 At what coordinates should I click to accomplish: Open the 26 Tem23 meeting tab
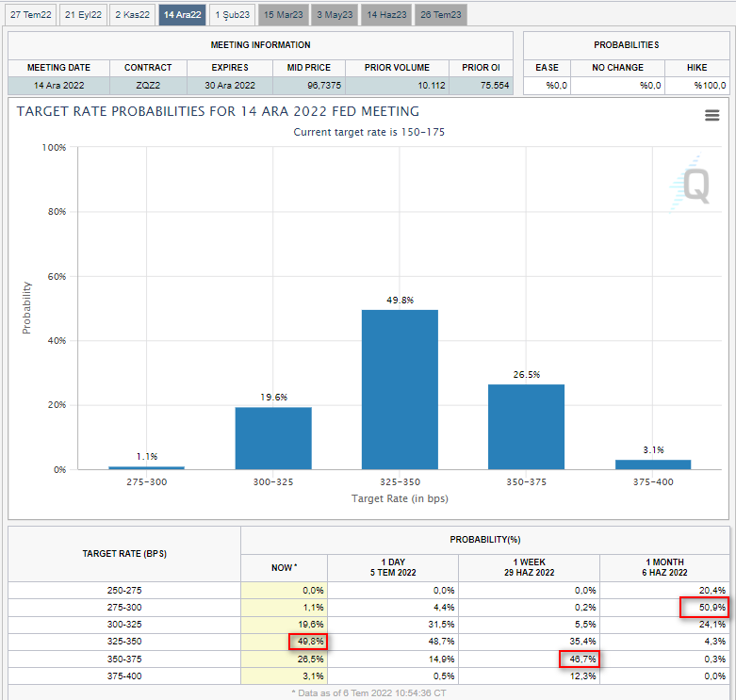tap(441, 14)
